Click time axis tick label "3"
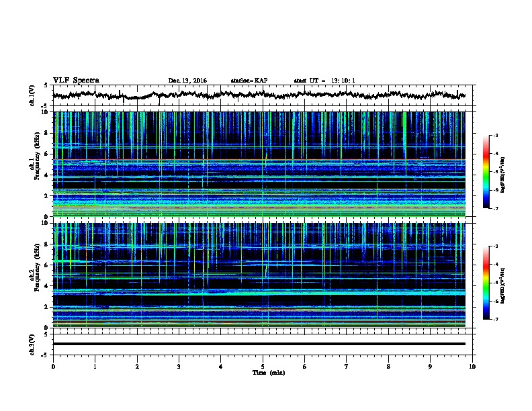This screenshot has height=411, width=532. [x=179, y=367]
